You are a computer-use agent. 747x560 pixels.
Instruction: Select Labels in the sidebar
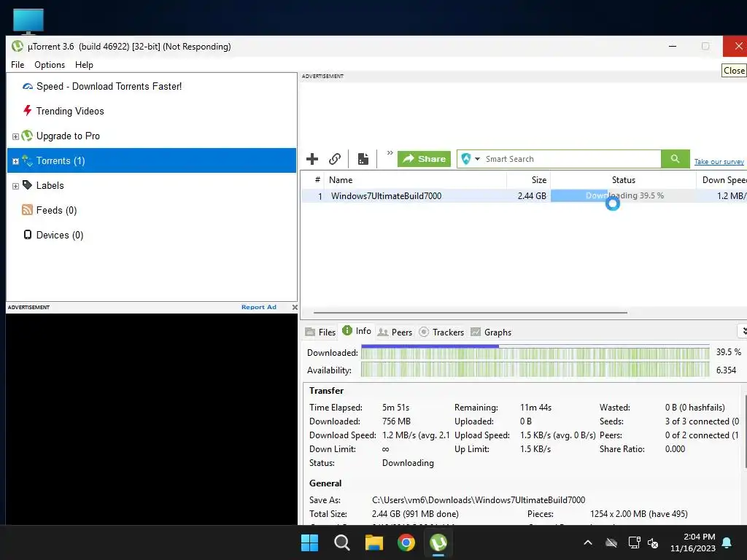coord(50,185)
